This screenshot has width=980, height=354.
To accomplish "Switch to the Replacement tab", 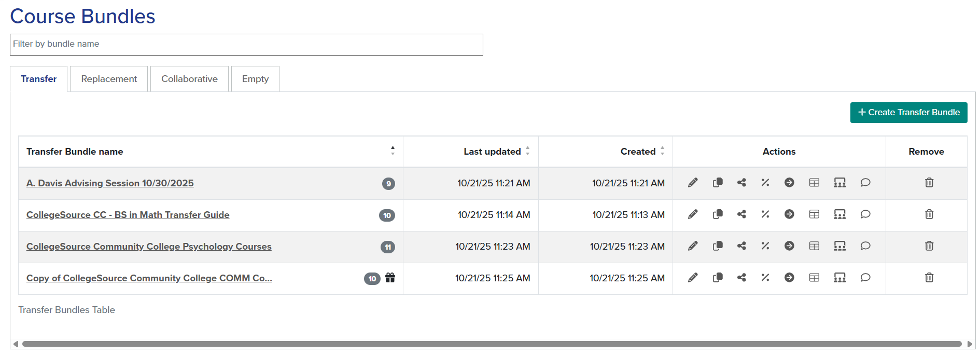I will [109, 79].
